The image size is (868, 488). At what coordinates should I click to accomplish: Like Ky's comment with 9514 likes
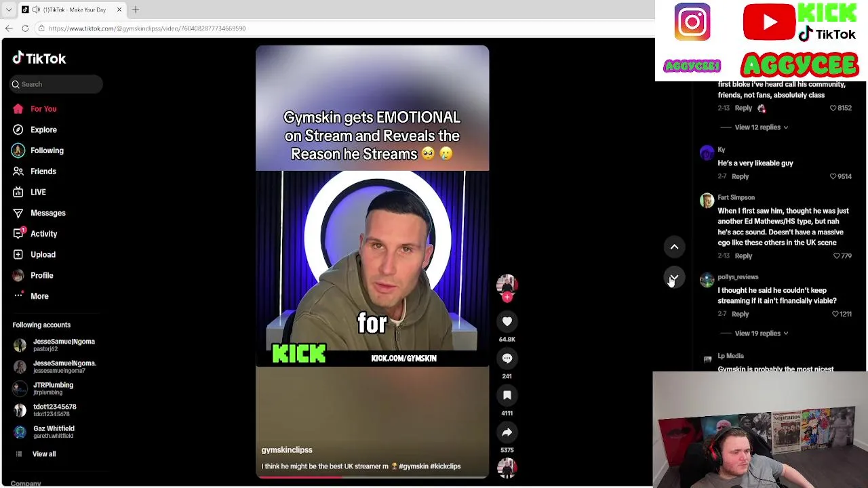coord(833,176)
